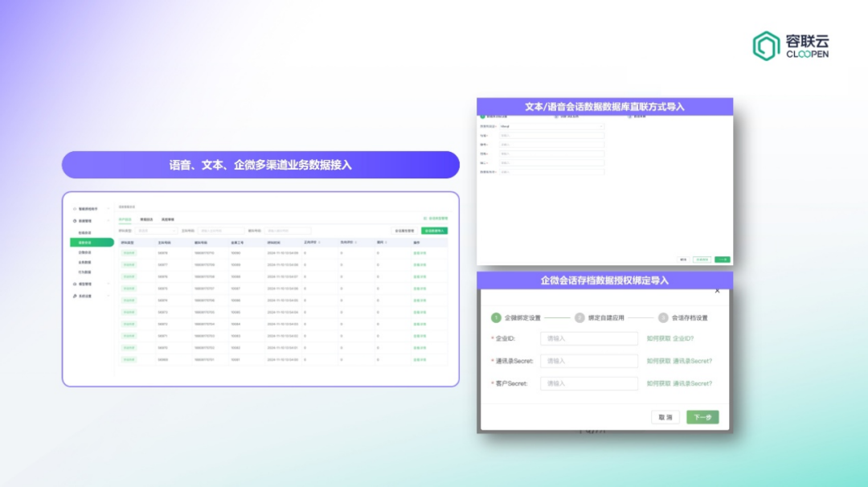Click the table header settings icon top right
Viewport: 868px width, 487px height.
pos(424,218)
